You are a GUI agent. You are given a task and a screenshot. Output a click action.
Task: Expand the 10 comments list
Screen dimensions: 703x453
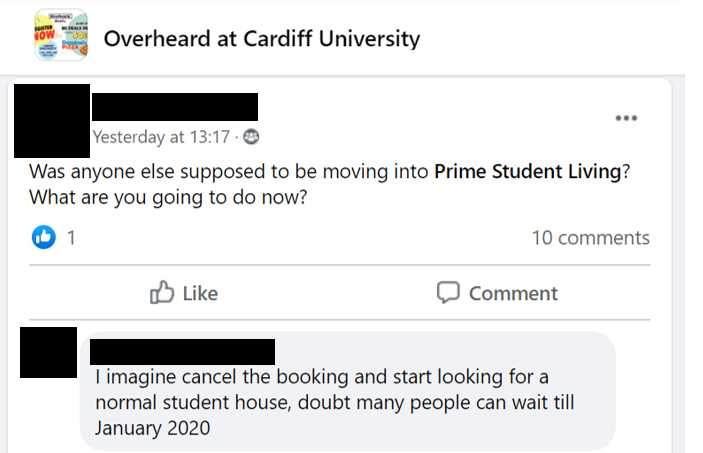pos(590,238)
